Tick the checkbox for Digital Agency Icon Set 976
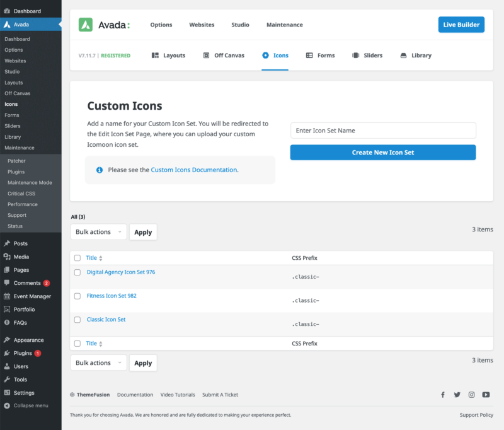The width and height of the screenshot is (504, 430). click(77, 272)
